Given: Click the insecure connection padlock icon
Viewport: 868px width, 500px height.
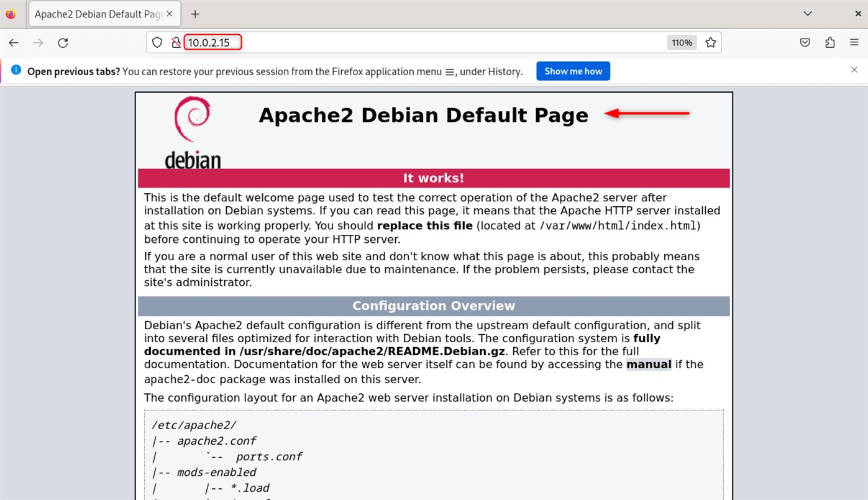Looking at the screenshot, I should 176,42.
